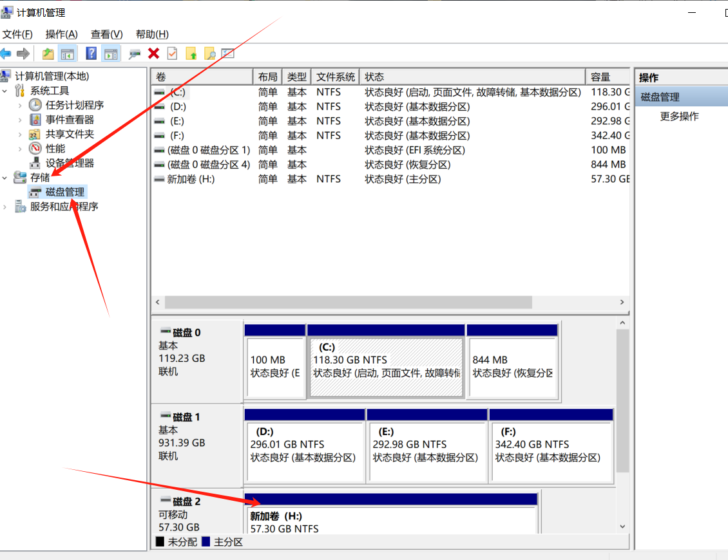
Task: Collapse the 存储 tree node
Action: pos(5,178)
